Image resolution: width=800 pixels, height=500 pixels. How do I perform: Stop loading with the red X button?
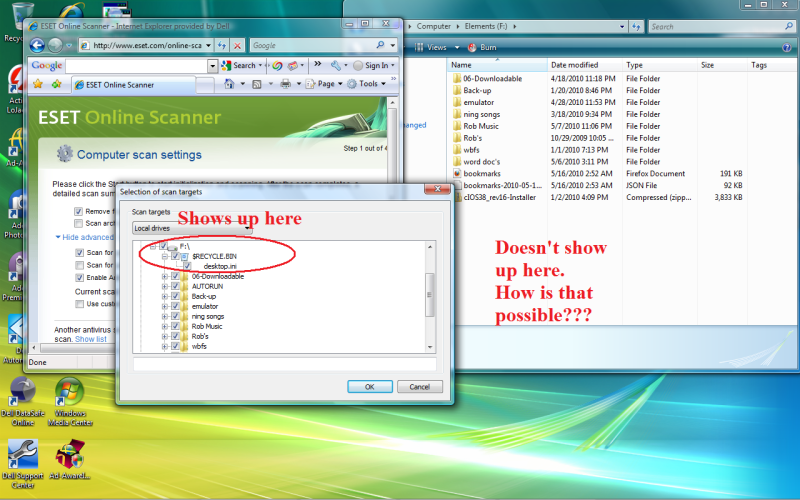pos(237,45)
